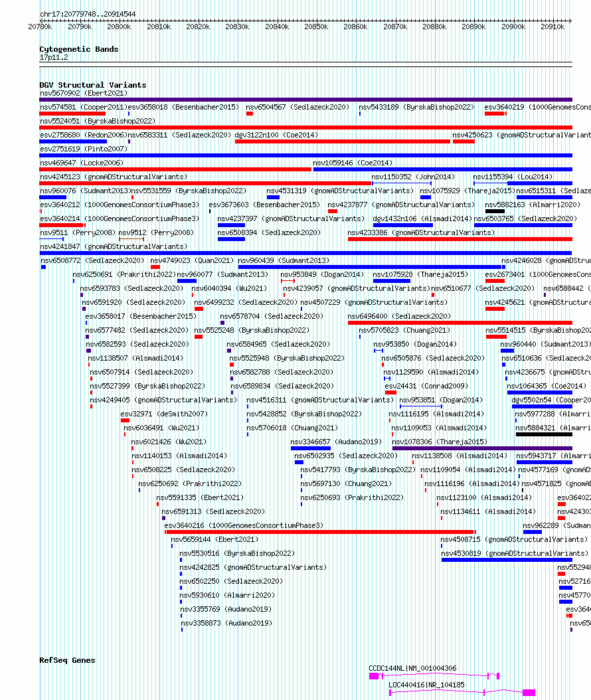Open nsv4245123 (gnomADStructuralVariants) label

point(114,177)
